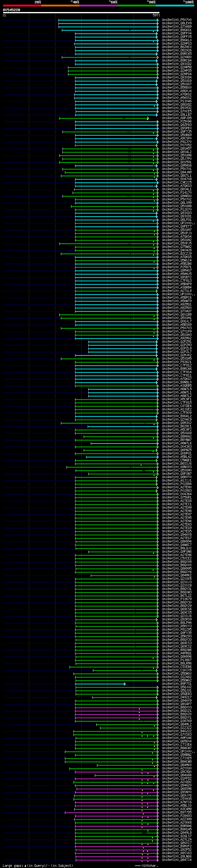Click the short cyan-tipped bar for UniRef100_B9P7S1

(100, 684)
